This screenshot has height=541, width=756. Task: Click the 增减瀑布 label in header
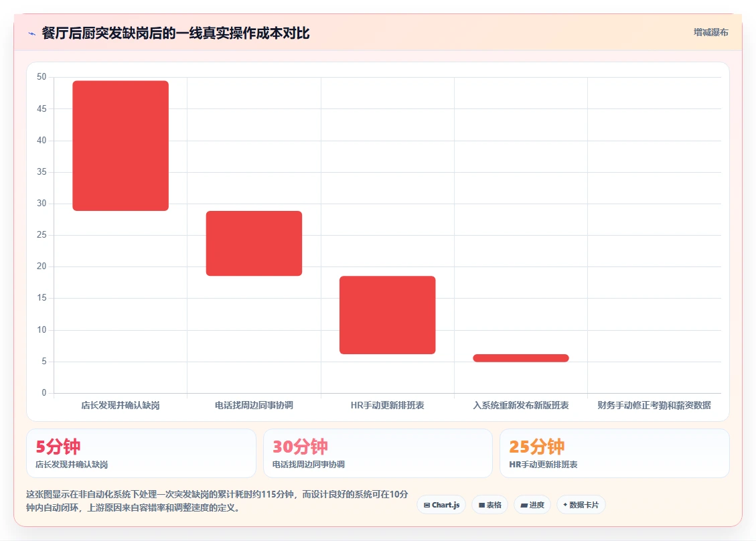pos(710,32)
